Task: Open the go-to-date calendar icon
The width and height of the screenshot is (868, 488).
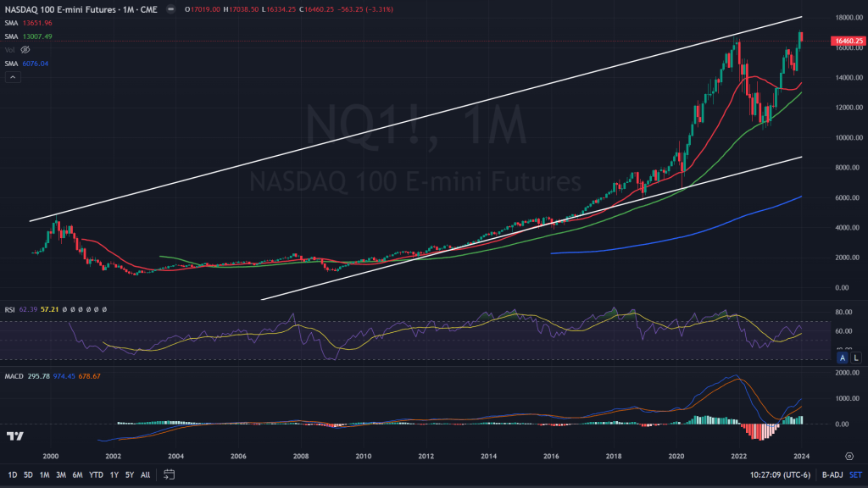Action: (170, 474)
